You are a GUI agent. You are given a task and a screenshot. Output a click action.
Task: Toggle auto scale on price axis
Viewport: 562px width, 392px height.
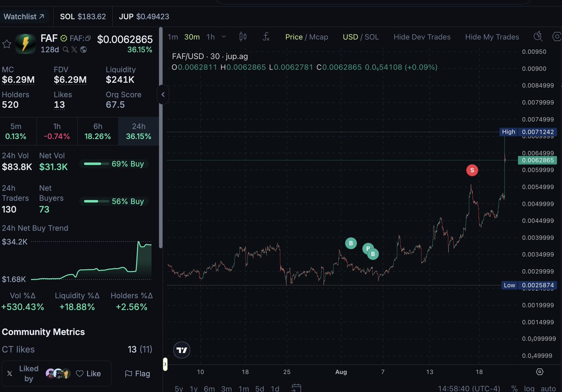pos(547,388)
